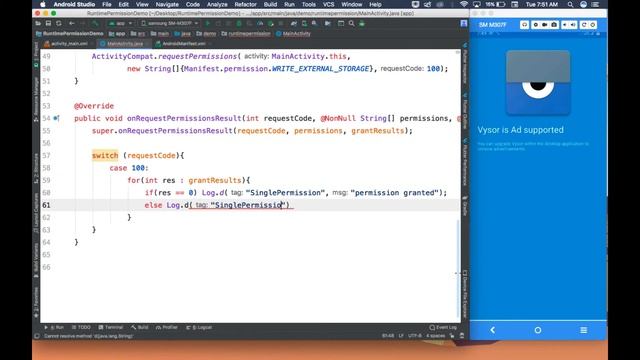Tap the Android recents menu in Vysor
Image resolution: width=640 pixels, height=360 pixels.
coord(584,330)
